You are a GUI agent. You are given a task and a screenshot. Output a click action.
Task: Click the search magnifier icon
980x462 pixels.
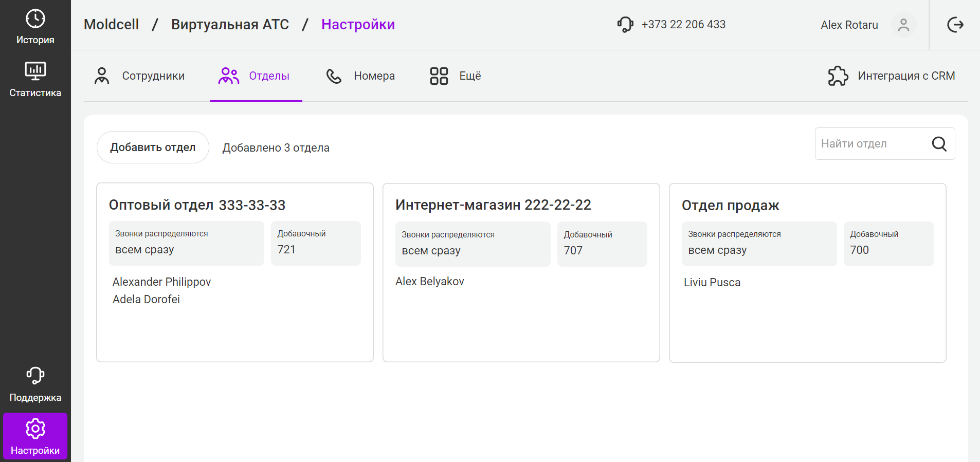coord(939,144)
